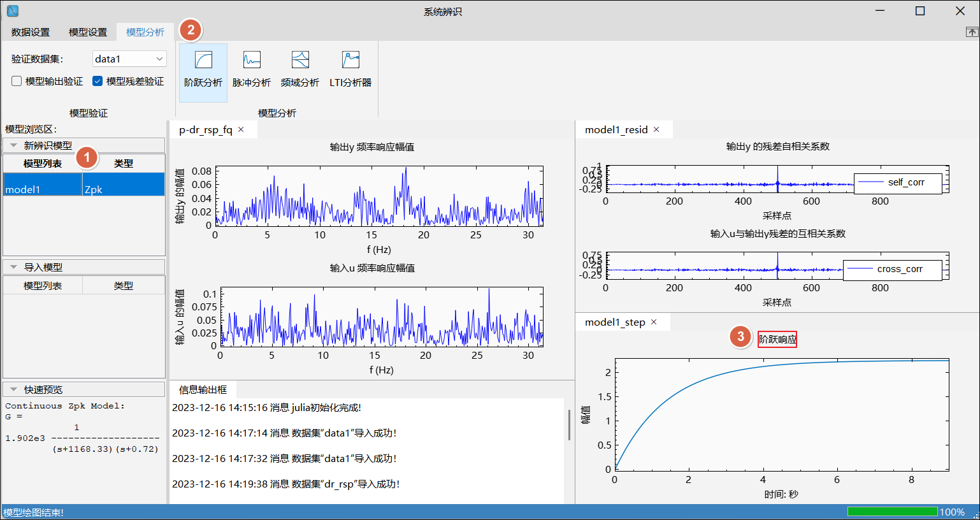Collapse the 快速预览 section

coord(13,389)
